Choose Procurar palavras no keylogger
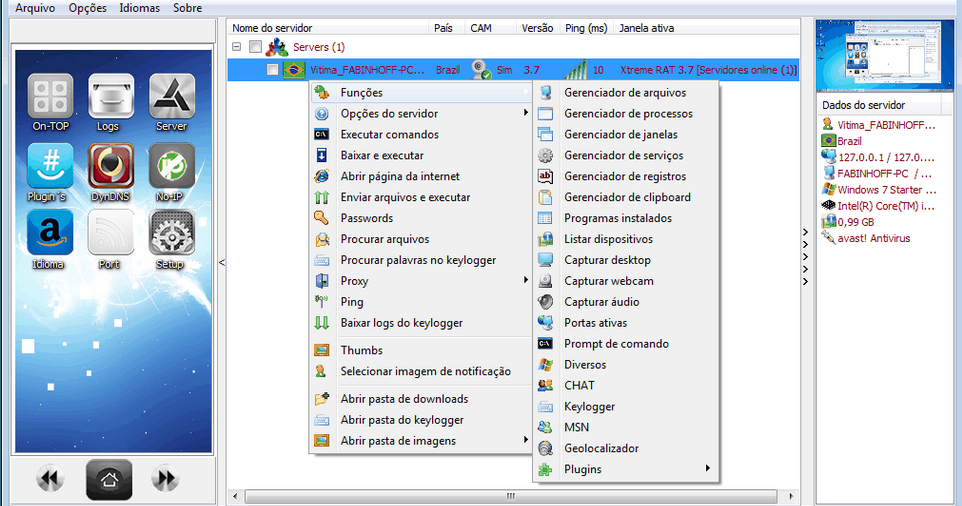 421,259
